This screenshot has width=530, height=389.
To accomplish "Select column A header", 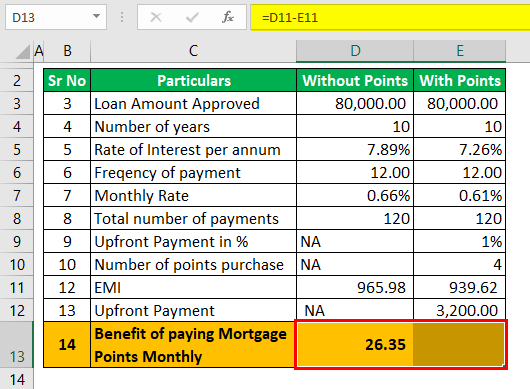I will 39,51.
